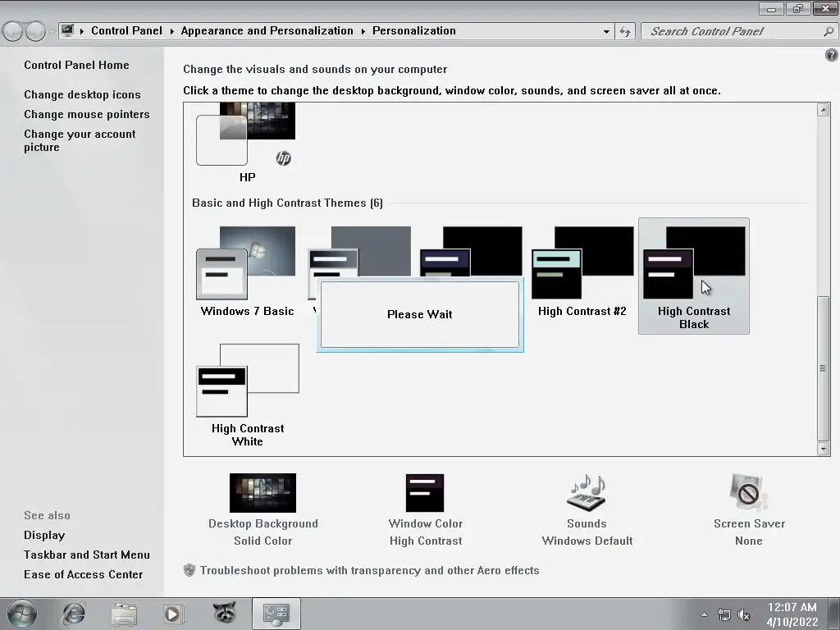The image size is (840, 630).
Task: Open the Desktop Background settings icon
Action: click(x=262, y=493)
